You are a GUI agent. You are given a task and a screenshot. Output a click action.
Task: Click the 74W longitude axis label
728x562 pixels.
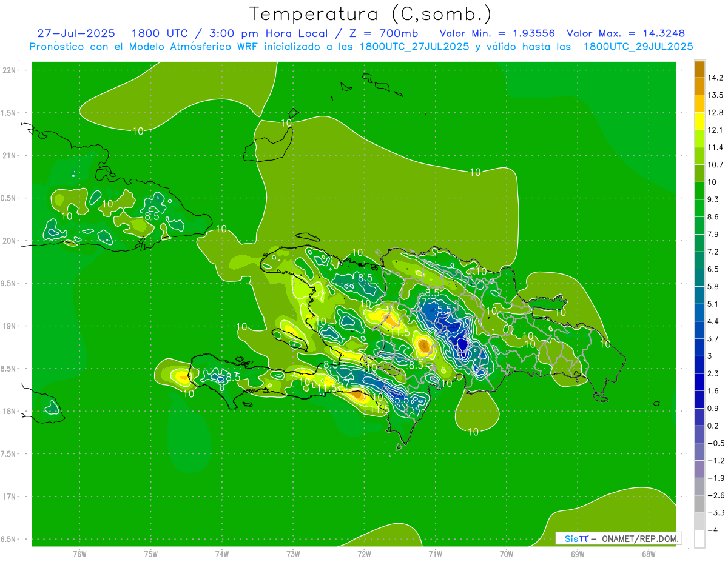[x=222, y=554]
